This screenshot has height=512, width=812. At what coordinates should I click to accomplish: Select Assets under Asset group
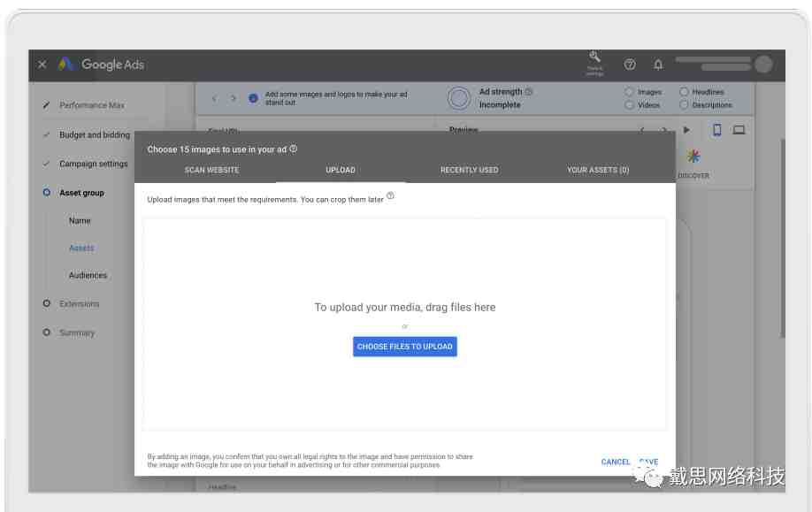click(x=81, y=248)
